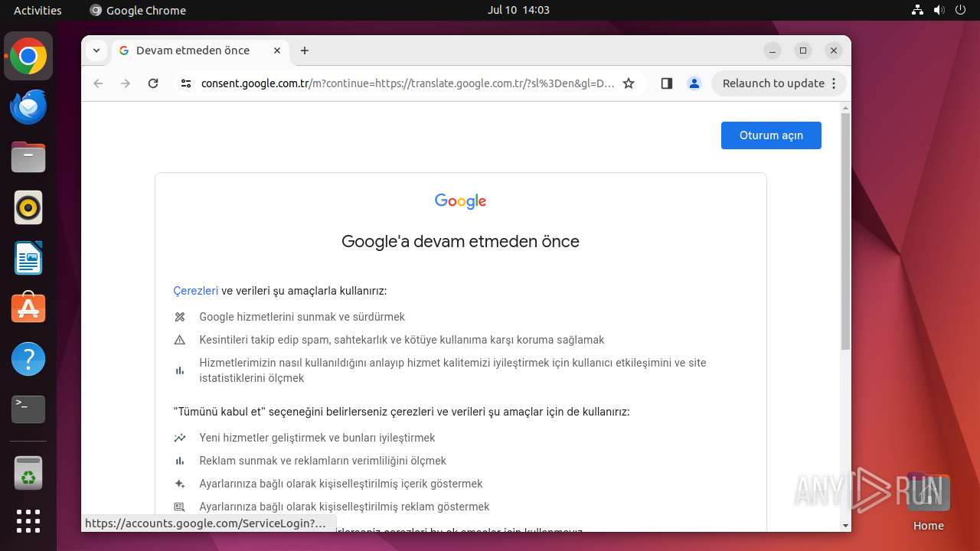This screenshot has width=980, height=551.
Task: Open the Google Chrome app menu
Action: point(138,10)
